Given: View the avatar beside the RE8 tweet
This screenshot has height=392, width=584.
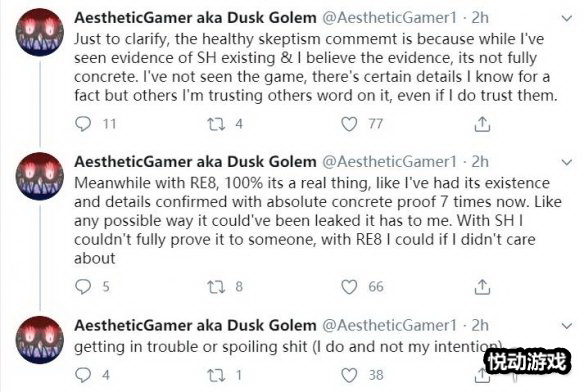Looking at the screenshot, I should point(40,176).
